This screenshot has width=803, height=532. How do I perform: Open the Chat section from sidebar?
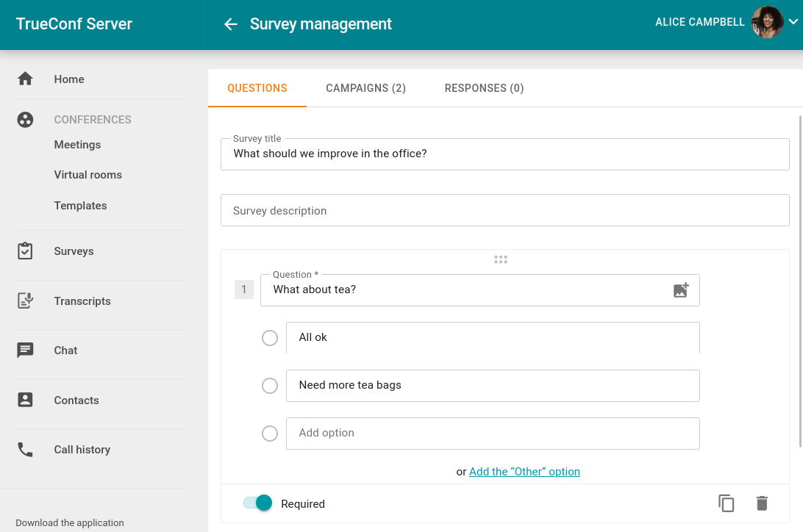[65, 351]
